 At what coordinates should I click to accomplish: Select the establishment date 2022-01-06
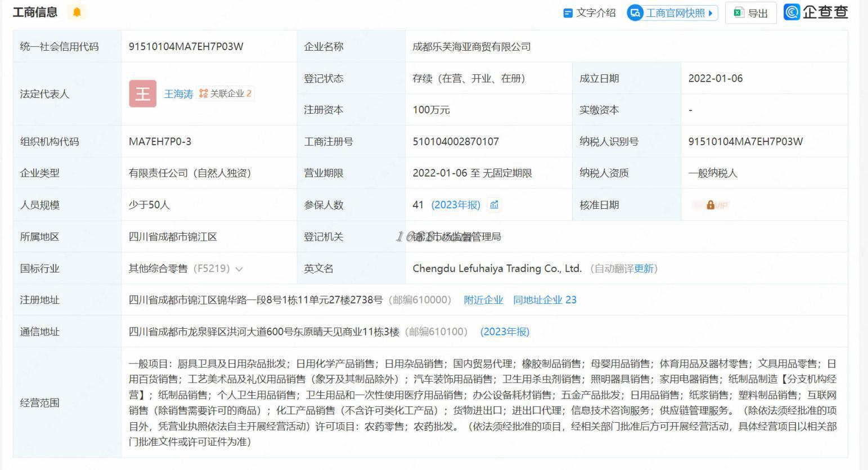tap(716, 78)
